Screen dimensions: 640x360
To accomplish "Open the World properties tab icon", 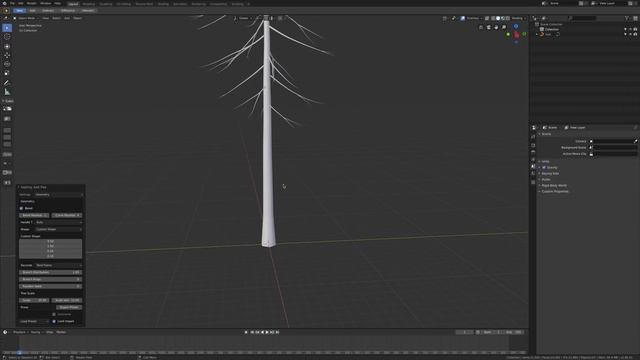I will [x=533, y=173].
